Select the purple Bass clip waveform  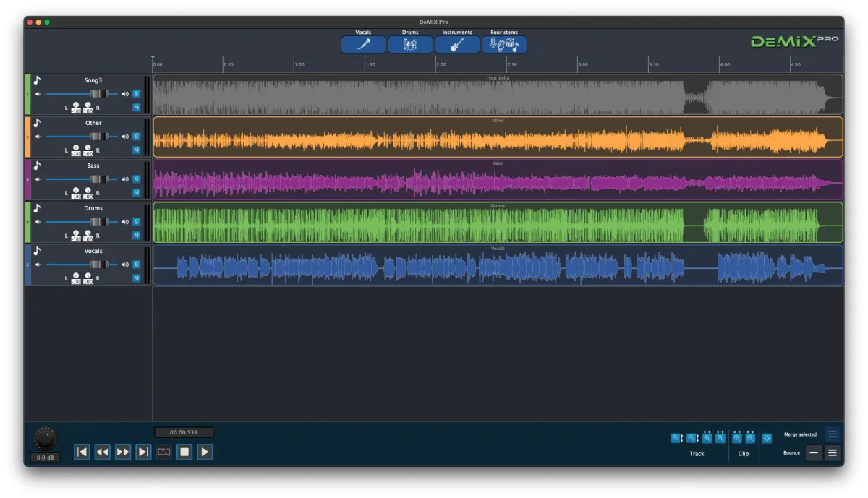point(498,179)
